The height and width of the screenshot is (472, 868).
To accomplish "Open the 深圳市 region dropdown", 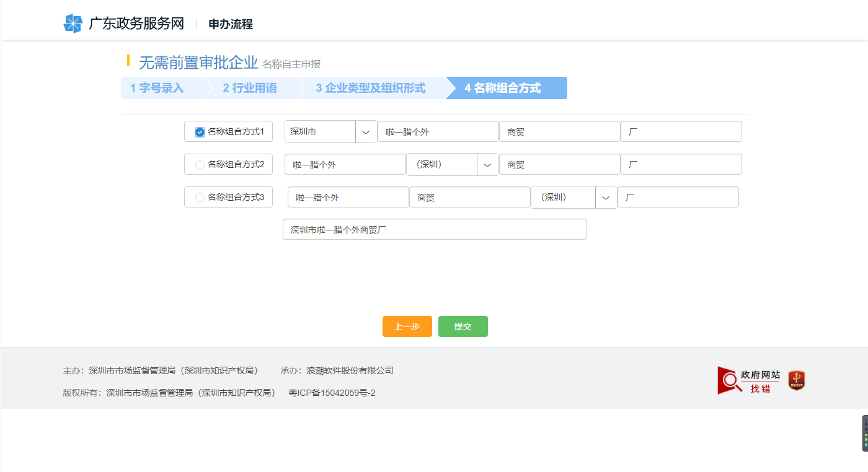I will click(x=366, y=131).
